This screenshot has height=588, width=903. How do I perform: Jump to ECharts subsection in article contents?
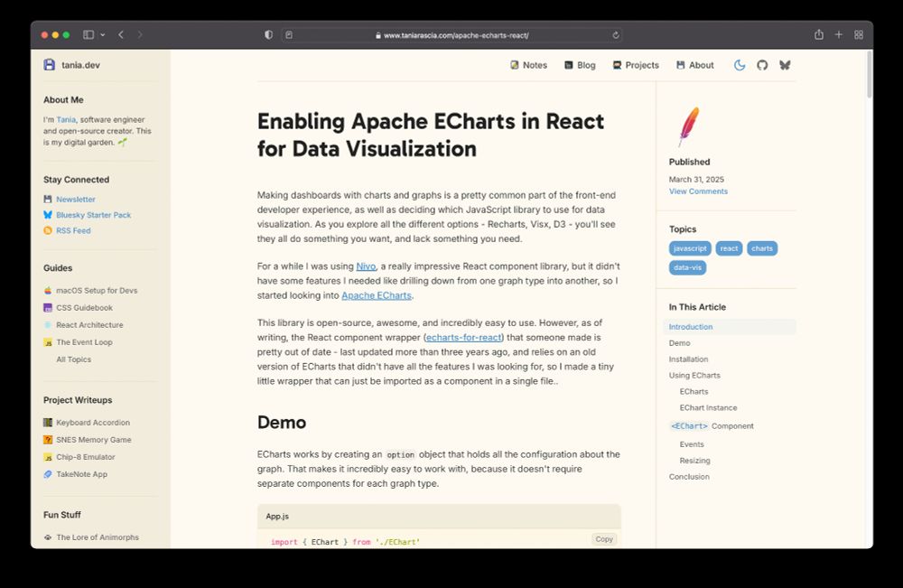[x=694, y=391]
